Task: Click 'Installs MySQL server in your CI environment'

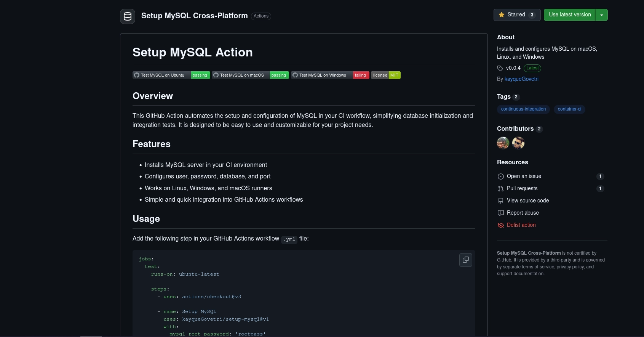Action: 206,165
